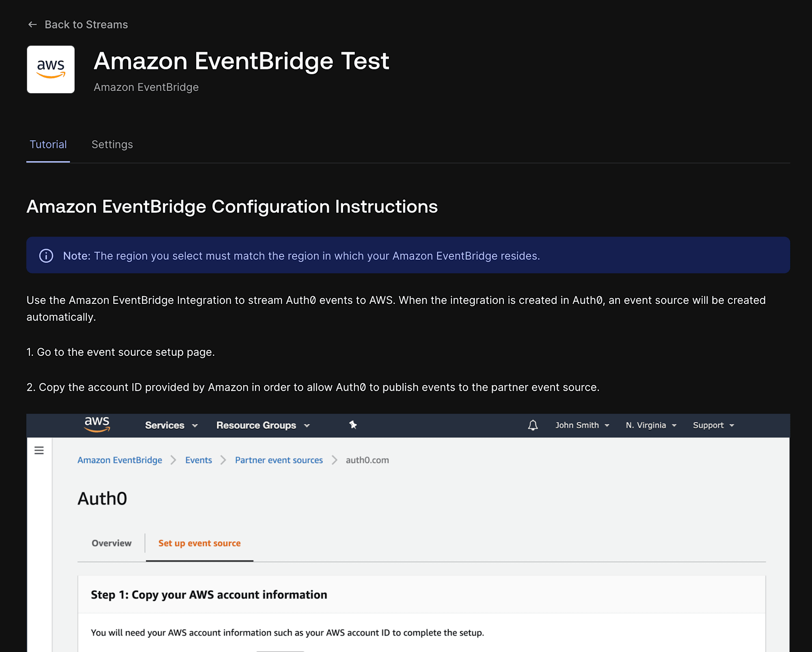This screenshot has height=652, width=812.
Task: Select the Settings tab
Action: 112,144
